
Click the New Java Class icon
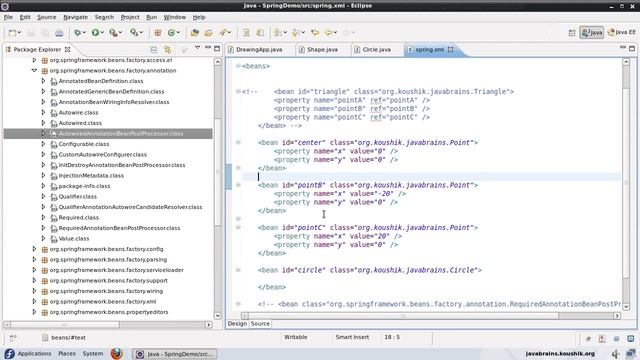pyautogui.click(x=171, y=33)
